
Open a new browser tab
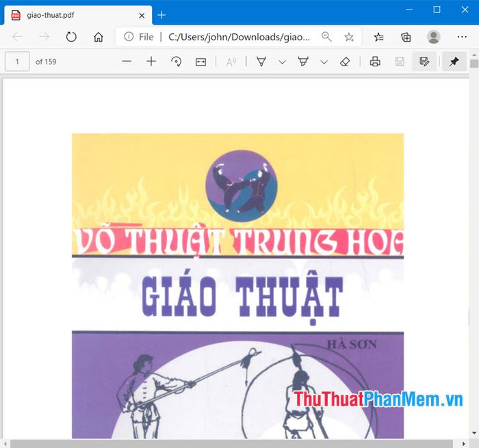pos(161,15)
